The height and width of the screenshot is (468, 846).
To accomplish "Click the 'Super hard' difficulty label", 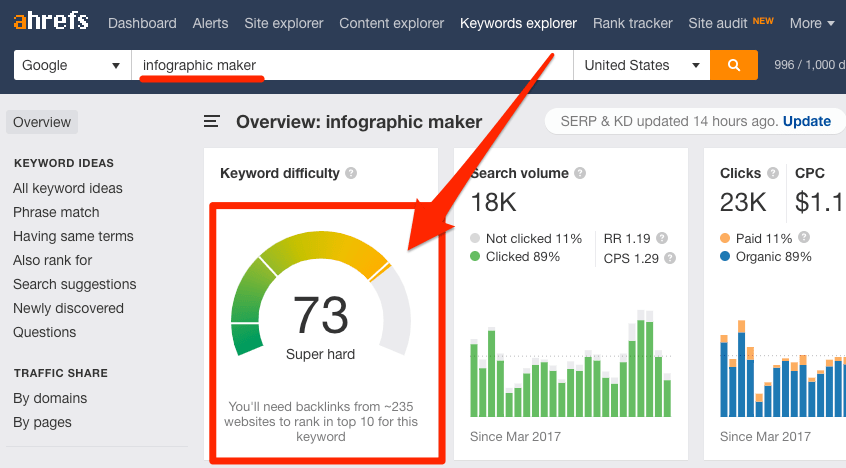I will coord(320,354).
